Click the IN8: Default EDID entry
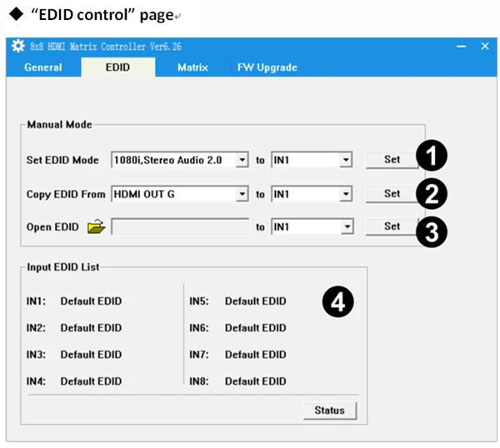 (x=237, y=381)
